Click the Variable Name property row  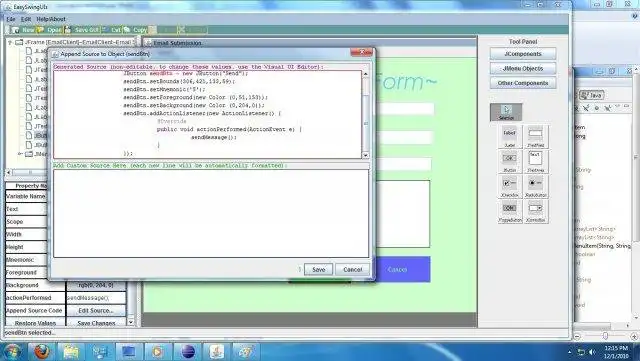(x=27, y=196)
